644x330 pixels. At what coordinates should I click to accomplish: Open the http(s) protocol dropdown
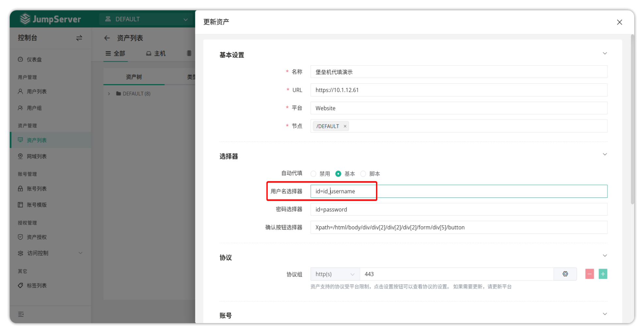335,274
